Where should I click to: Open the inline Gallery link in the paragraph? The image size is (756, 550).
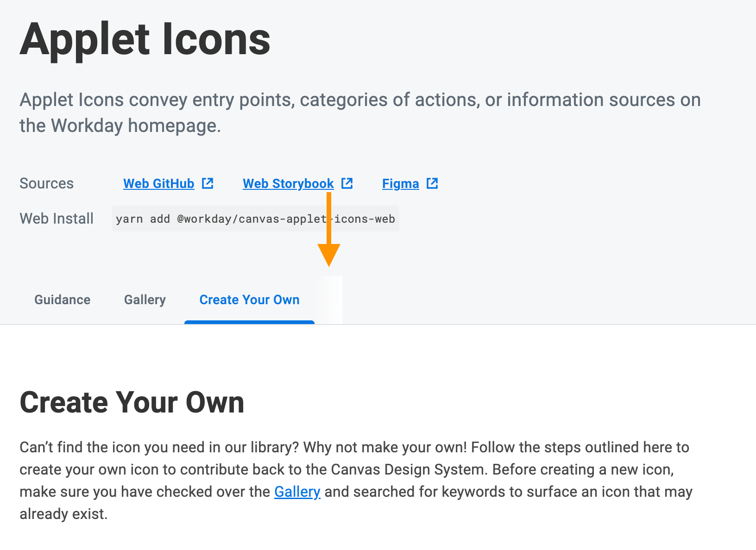point(297,492)
